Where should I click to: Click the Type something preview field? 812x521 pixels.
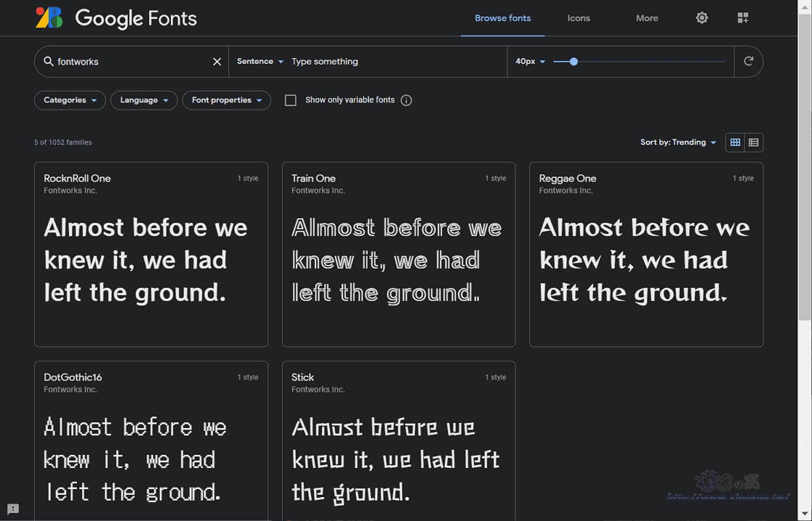tap(362, 62)
